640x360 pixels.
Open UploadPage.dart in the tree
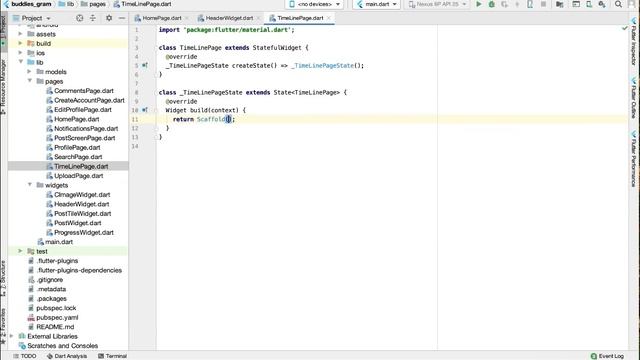point(79,176)
